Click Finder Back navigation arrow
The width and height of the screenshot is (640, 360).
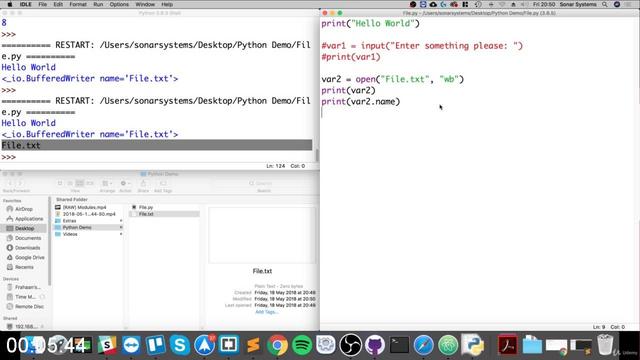click(x=10, y=184)
